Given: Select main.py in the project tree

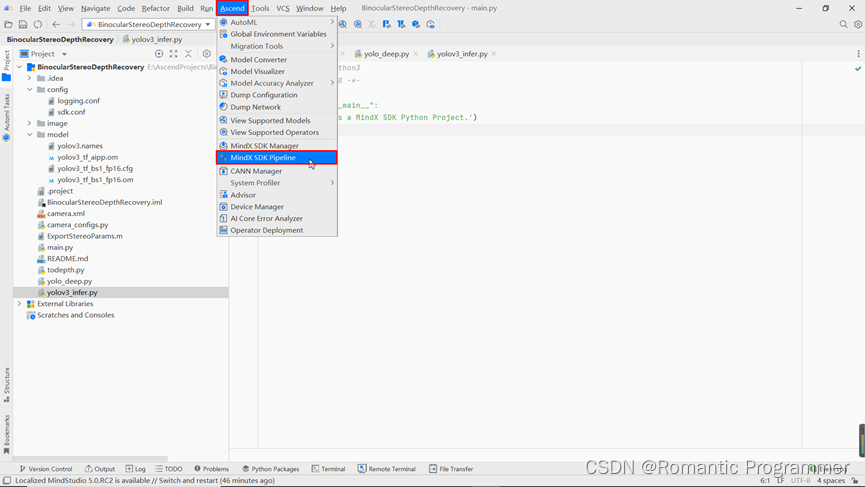Looking at the screenshot, I should 60,248.
